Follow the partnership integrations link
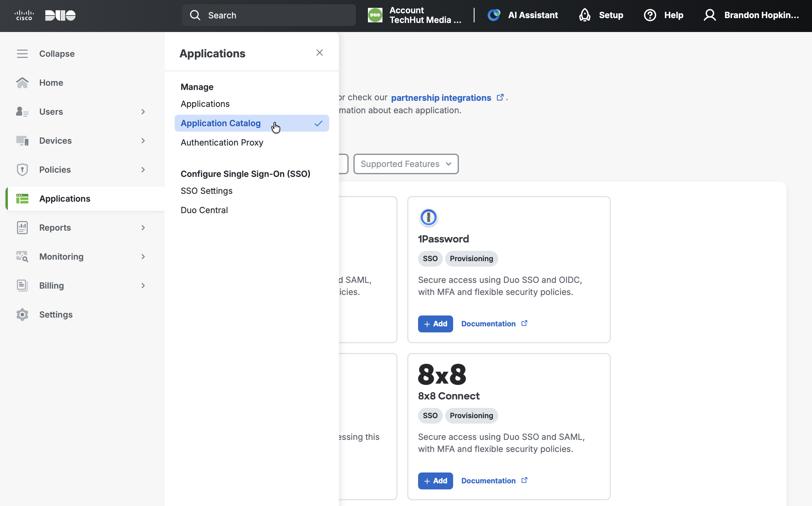This screenshot has width=812, height=506. click(441, 98)
